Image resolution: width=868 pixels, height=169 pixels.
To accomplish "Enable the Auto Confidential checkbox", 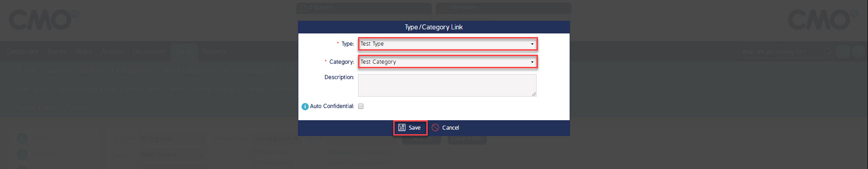I will click(361, 106).
